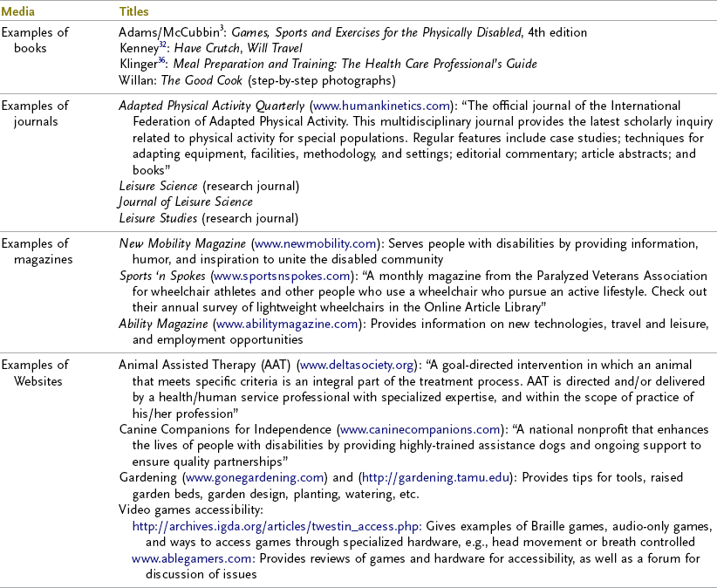The image size is (717, 588).
Task: Click the "(step-by-step photographs)" note
Action: tap(322, 80)
